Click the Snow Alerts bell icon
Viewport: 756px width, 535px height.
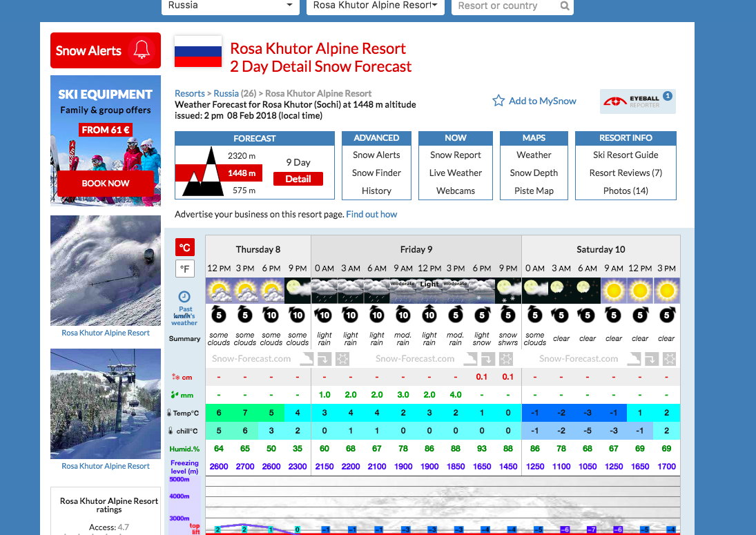point(142,50)
